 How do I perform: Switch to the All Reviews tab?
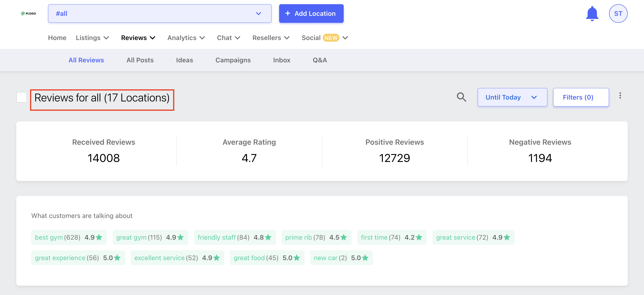tap(86, 60)
